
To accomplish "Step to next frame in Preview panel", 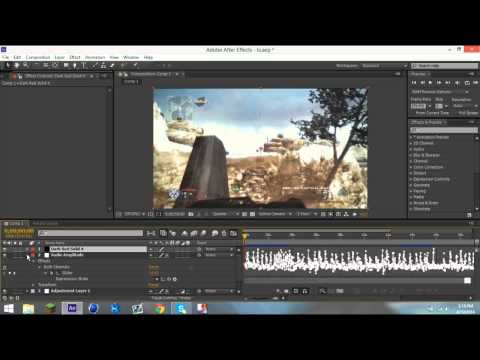I will [439, 82].
